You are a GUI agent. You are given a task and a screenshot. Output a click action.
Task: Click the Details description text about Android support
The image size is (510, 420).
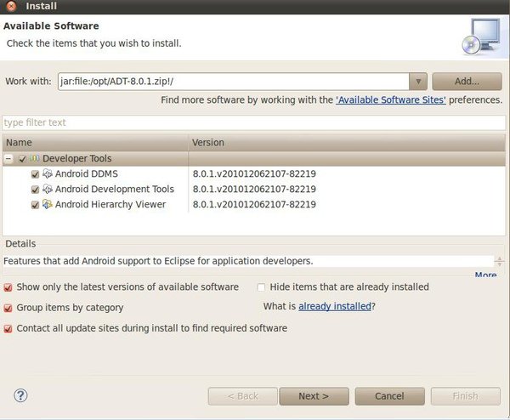[x=158, y=261]
